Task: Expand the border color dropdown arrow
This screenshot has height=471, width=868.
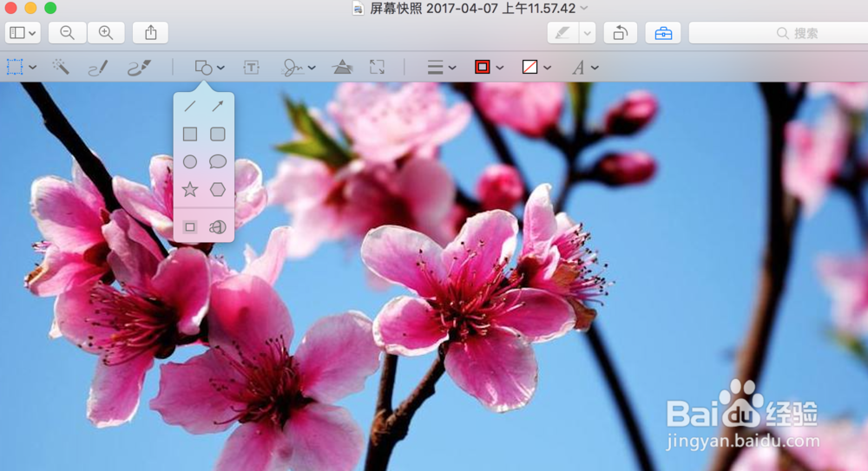Action: coord(500,68)
